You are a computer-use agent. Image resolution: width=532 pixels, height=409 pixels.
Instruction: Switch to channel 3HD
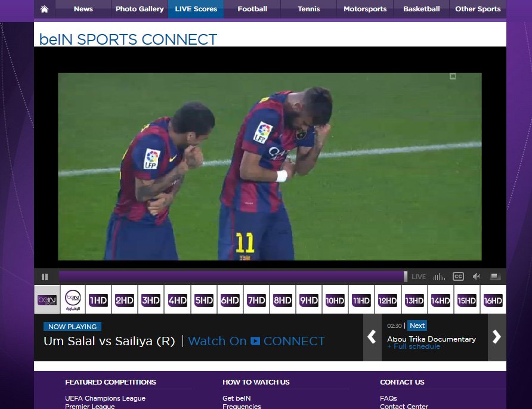click(151, 300)
